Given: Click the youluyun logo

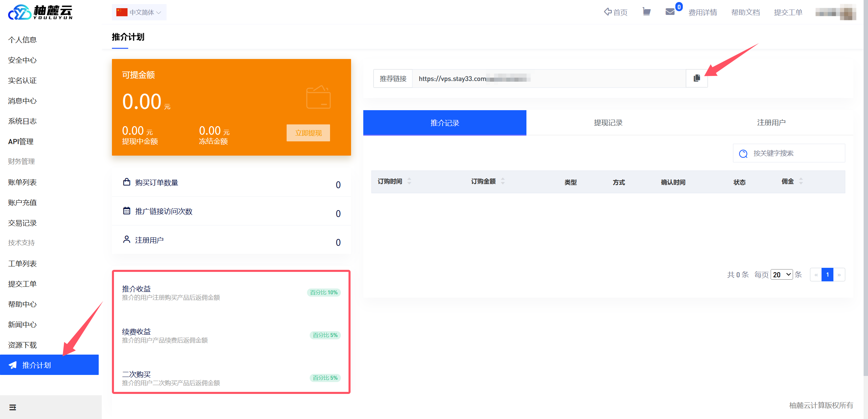Looking at the screenshot, I should pos(40,12).
